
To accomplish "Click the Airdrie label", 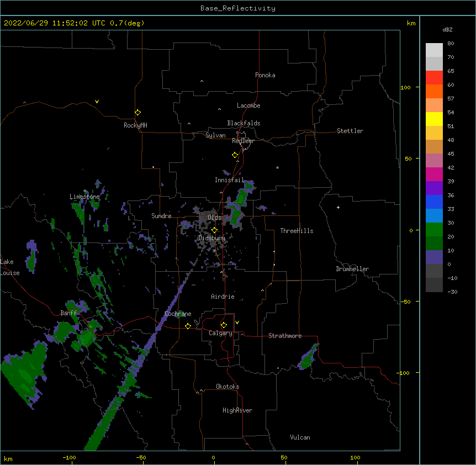I will [x=223, y=297].
